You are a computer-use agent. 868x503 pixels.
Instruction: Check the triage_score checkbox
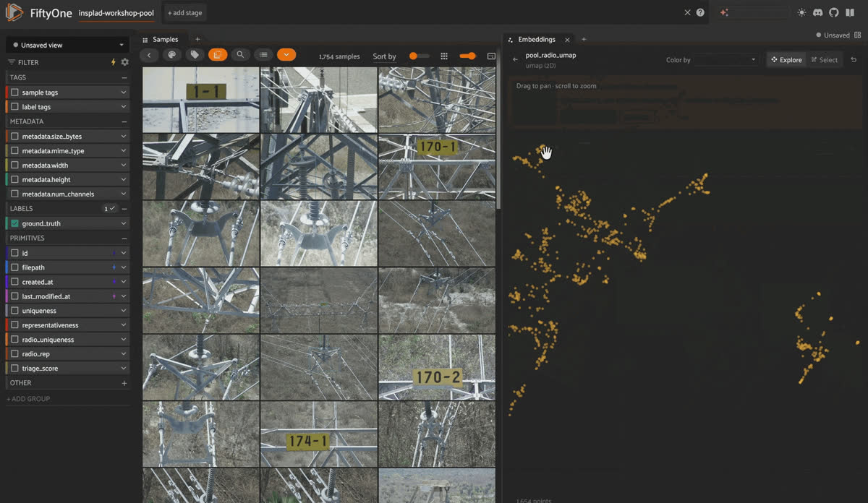coord(15,369)
